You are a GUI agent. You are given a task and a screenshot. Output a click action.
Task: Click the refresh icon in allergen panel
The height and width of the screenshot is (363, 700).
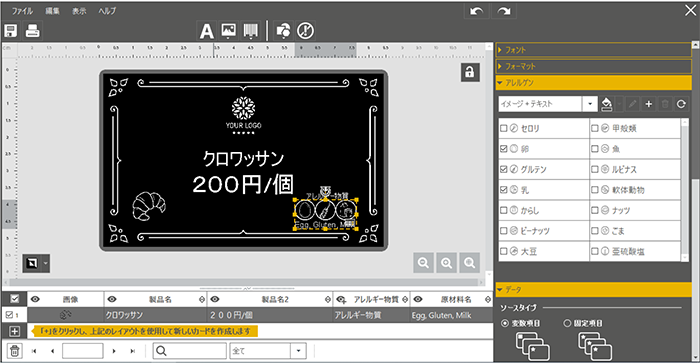(681, 104)
